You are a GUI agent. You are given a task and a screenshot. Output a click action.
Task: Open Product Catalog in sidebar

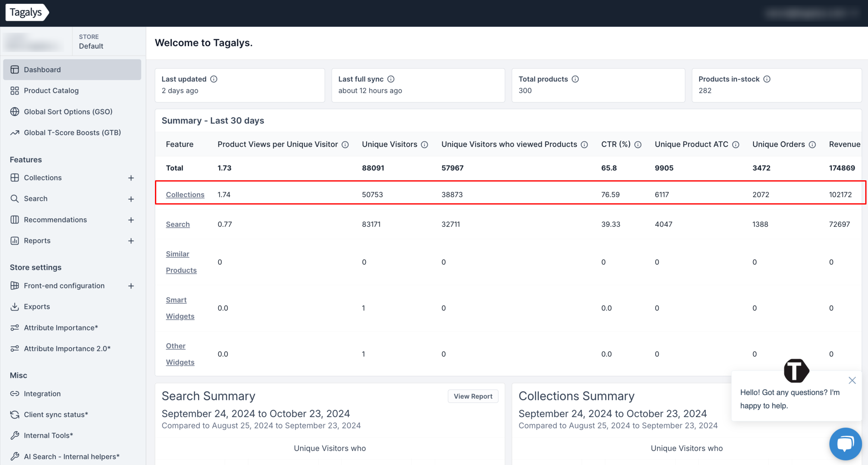(x=51, y=90)
